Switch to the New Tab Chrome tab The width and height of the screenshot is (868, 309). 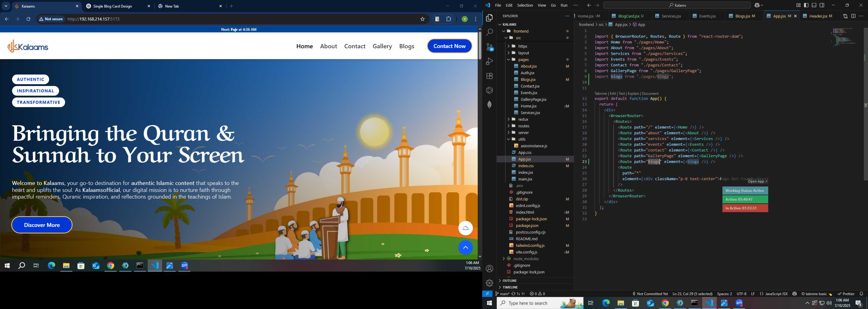click(190, 6)
